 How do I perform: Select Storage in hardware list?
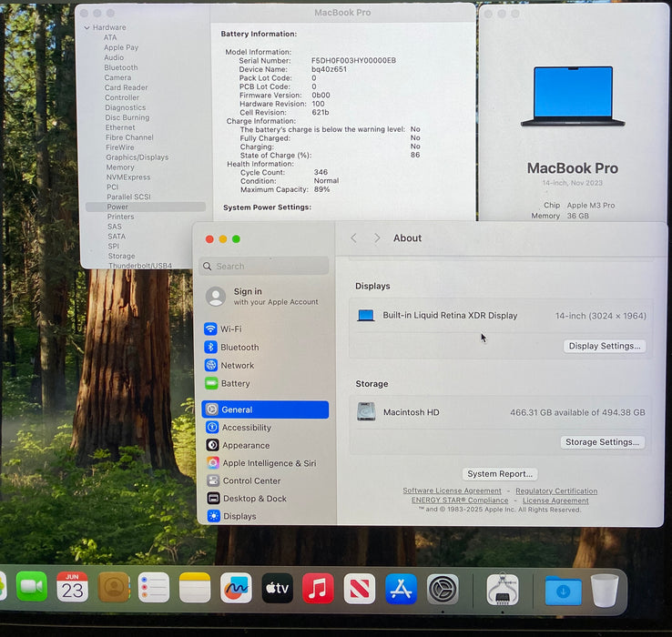tap(121, 257)
